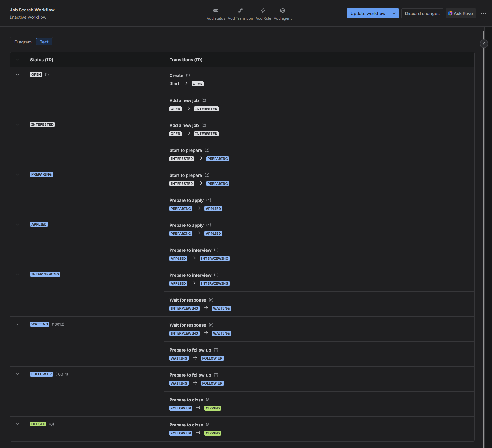Click the Add status icon

click(216, 10)
